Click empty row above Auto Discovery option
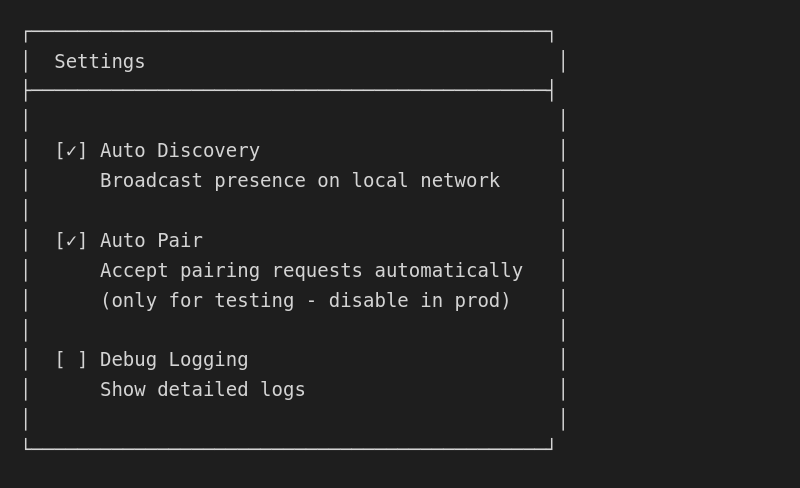Image resolution: width=800 pixels, height=488 pixels. [290, 121]
